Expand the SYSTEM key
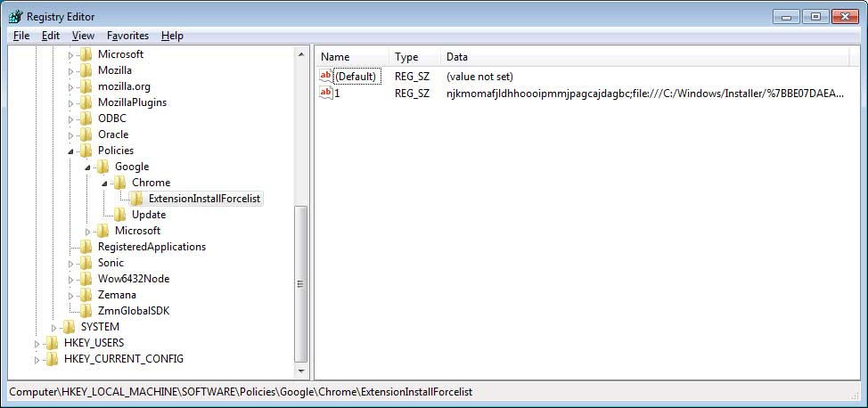This screenshot has width=868, height=408. coord(53,329)
